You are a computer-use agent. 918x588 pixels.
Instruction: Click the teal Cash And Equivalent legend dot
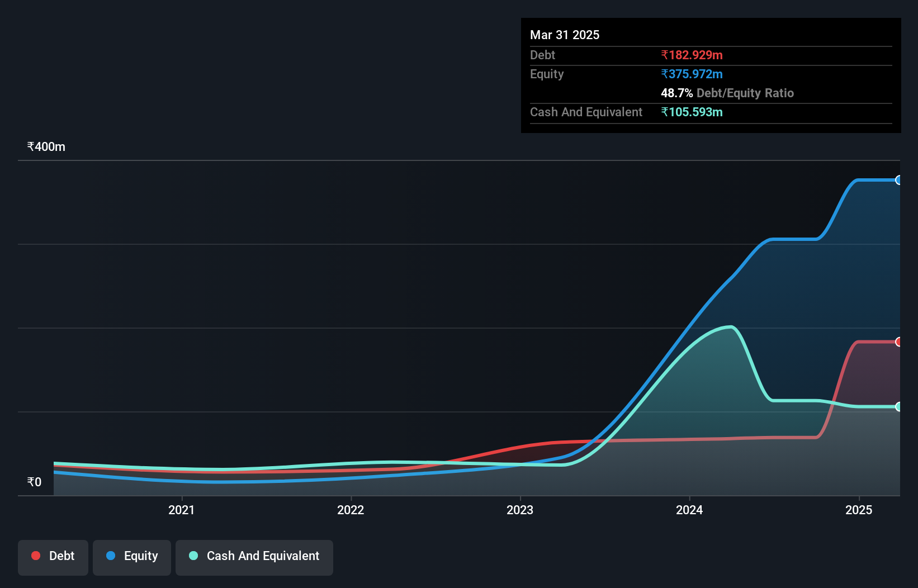(x=193, y=556)
